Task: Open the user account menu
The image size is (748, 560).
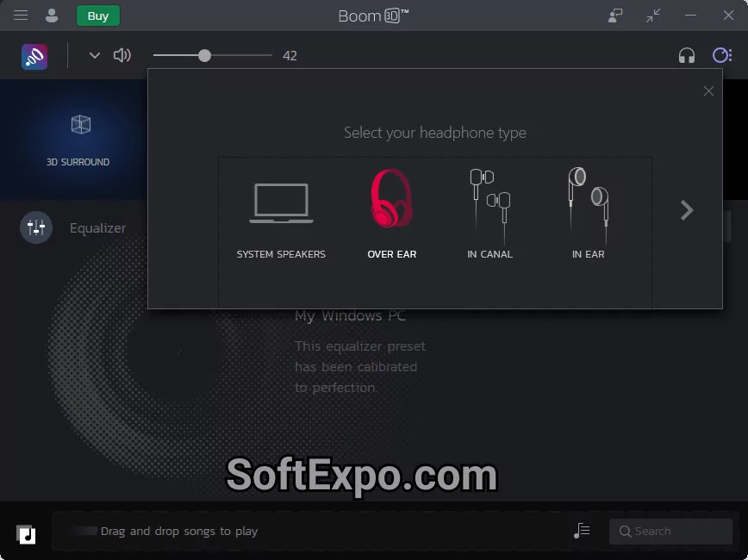Action: (x=52, y=15)
